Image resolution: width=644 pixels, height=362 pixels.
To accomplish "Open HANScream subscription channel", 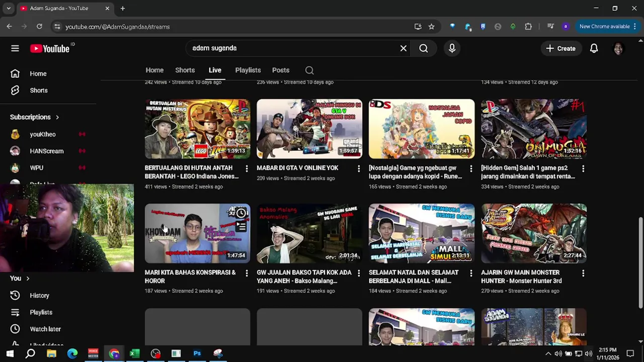I will (x=46, y=151).
